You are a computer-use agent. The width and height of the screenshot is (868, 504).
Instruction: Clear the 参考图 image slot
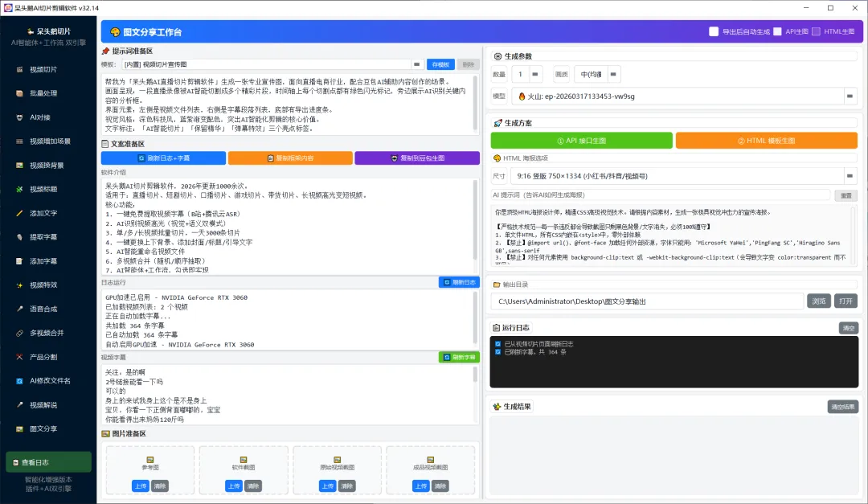(160, 486)
